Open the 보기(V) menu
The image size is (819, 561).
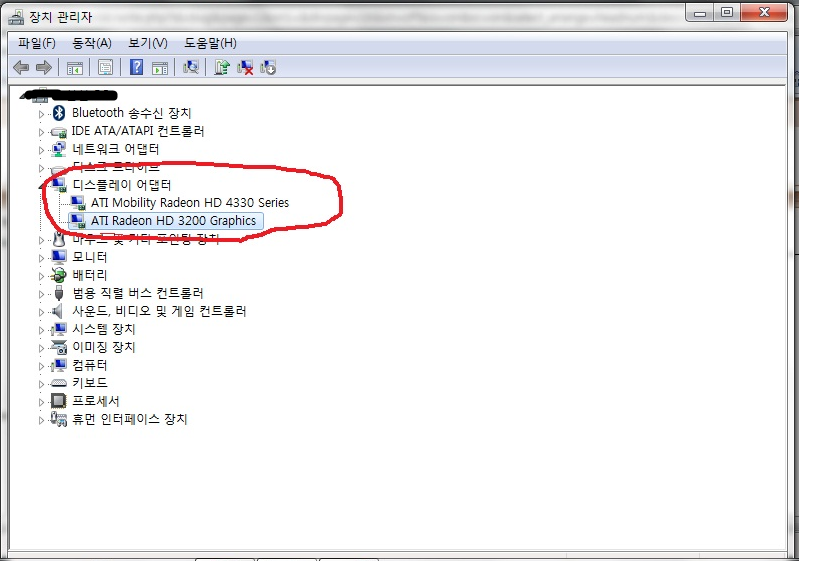coord(148,43)
